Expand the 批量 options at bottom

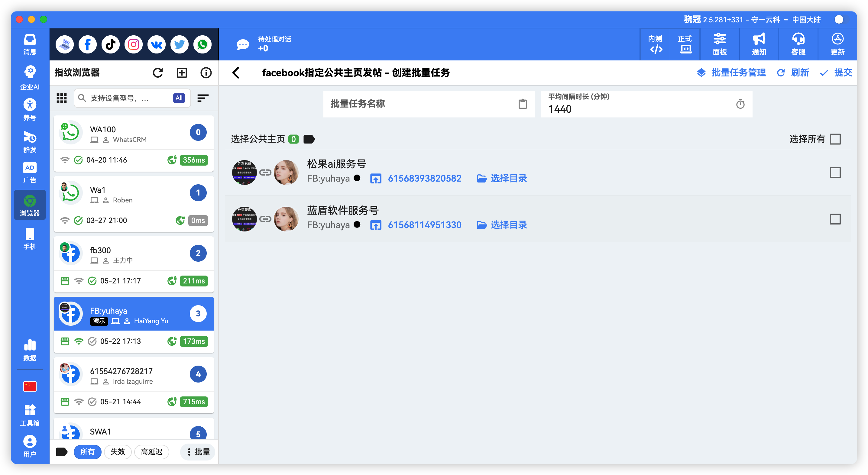coord(198,452)
